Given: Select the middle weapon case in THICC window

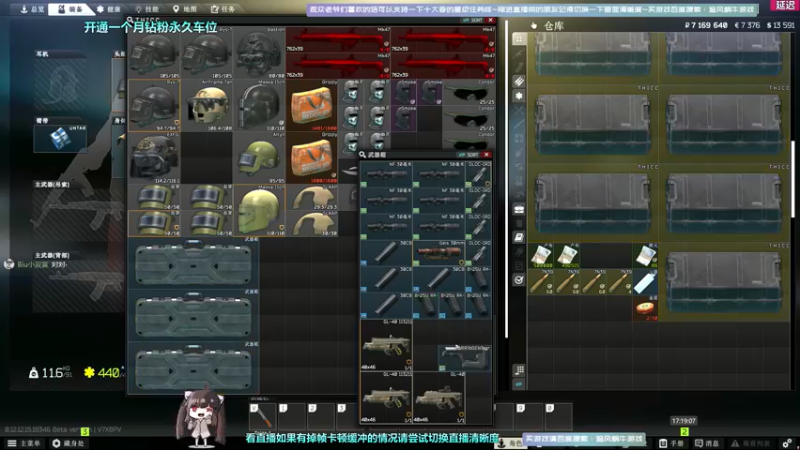Looking at the screenshot, I should click(x=194, y=316).
